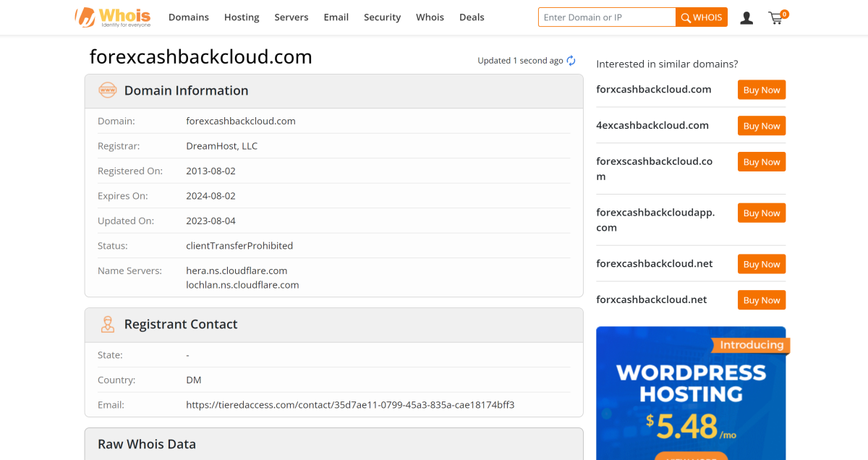Select the Deals menu item

(472, 17)
